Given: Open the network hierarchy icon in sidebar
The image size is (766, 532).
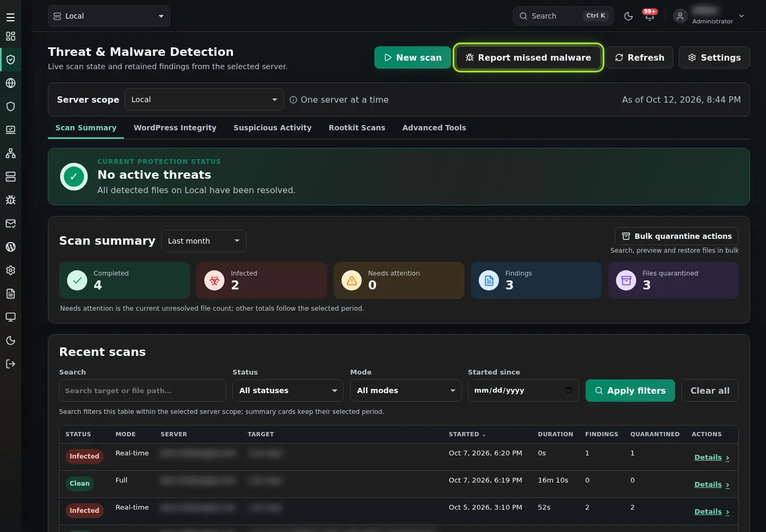Looking at the screenshot, I should tap(11, 153).
